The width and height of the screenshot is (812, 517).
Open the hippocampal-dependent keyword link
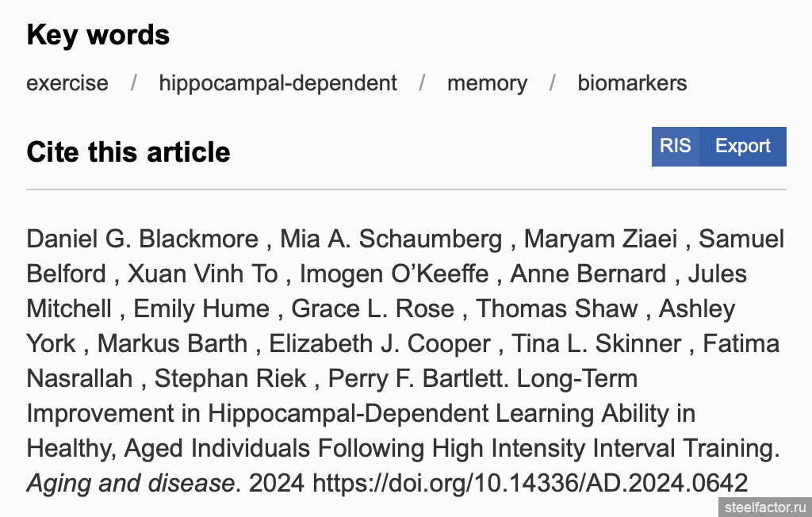[278, 83]
